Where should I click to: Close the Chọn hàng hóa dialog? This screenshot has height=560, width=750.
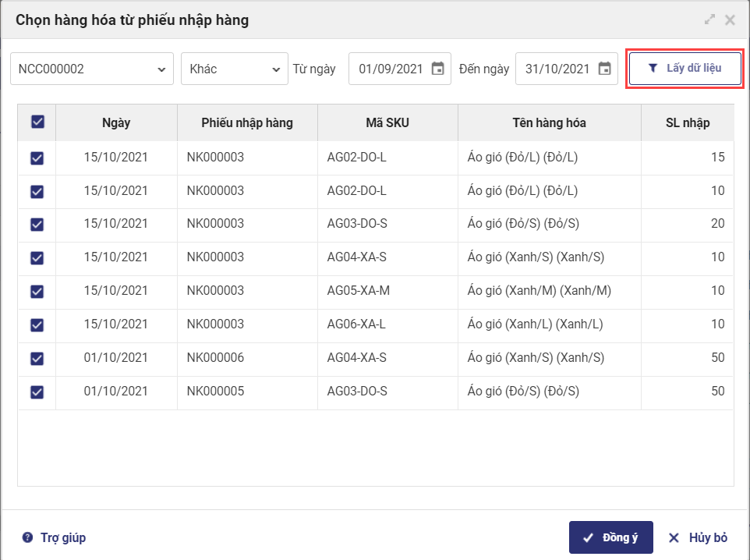tap(730, 20)
